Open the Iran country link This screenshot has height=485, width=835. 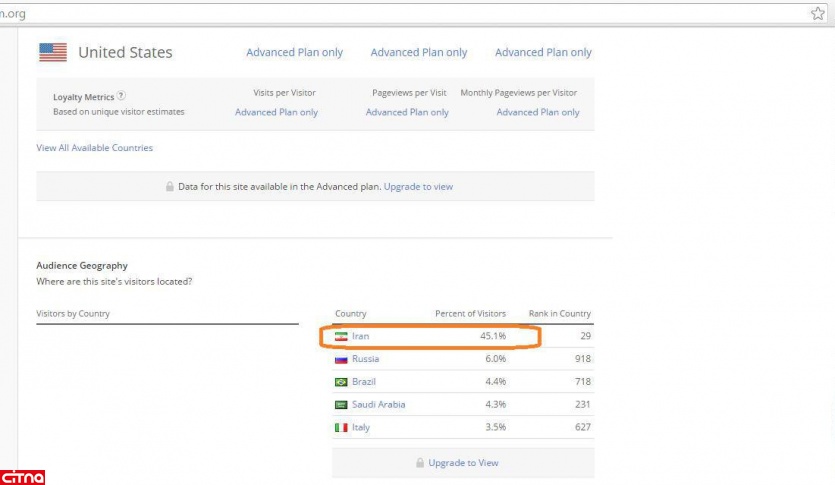pyautogui.click(x=360, y=337)
